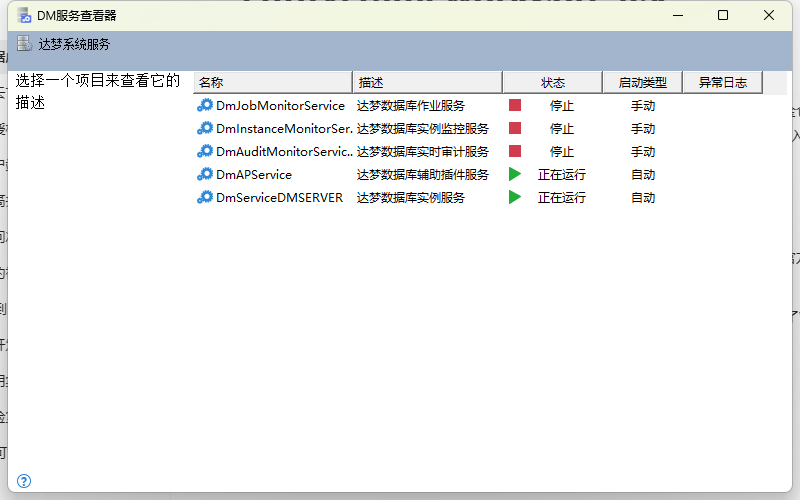Click the gear icon of DmAuditMonitorServic..
Screen dimensions: 800x500
point(205,152)
